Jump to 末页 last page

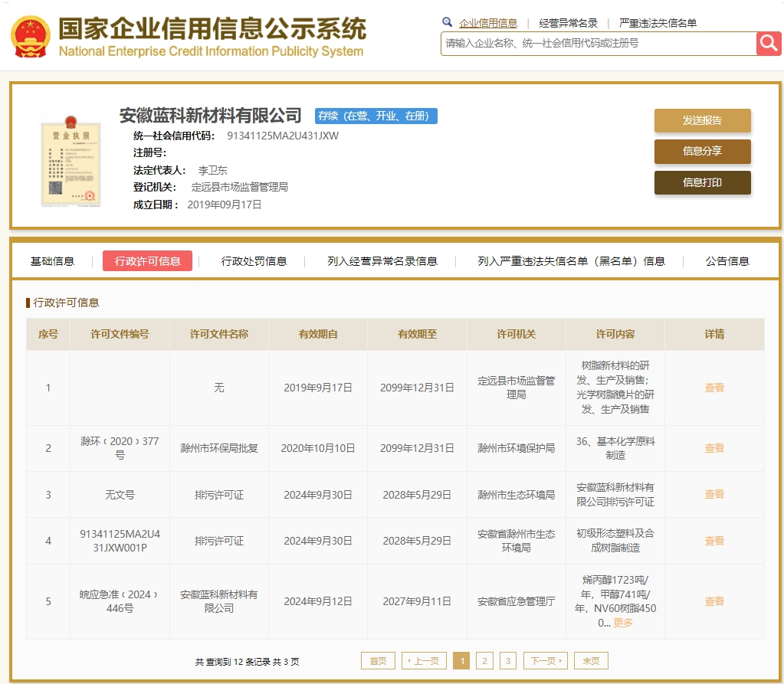pos(591,660)
